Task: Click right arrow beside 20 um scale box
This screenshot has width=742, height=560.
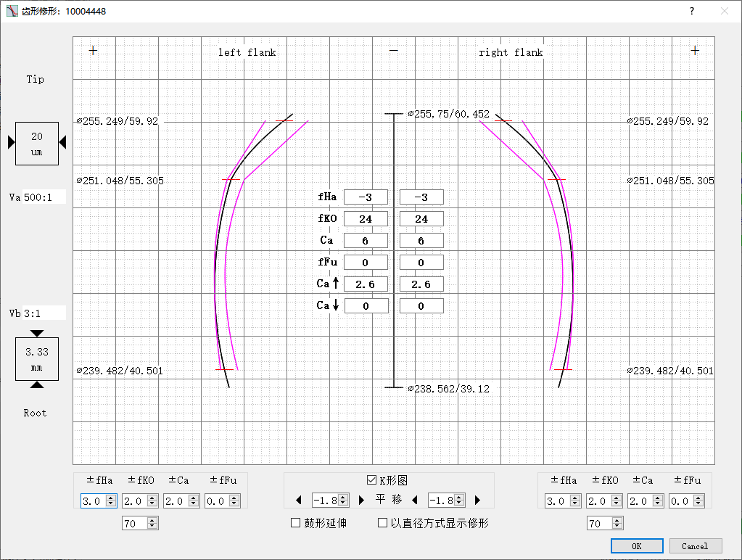Action: (62, 142)
